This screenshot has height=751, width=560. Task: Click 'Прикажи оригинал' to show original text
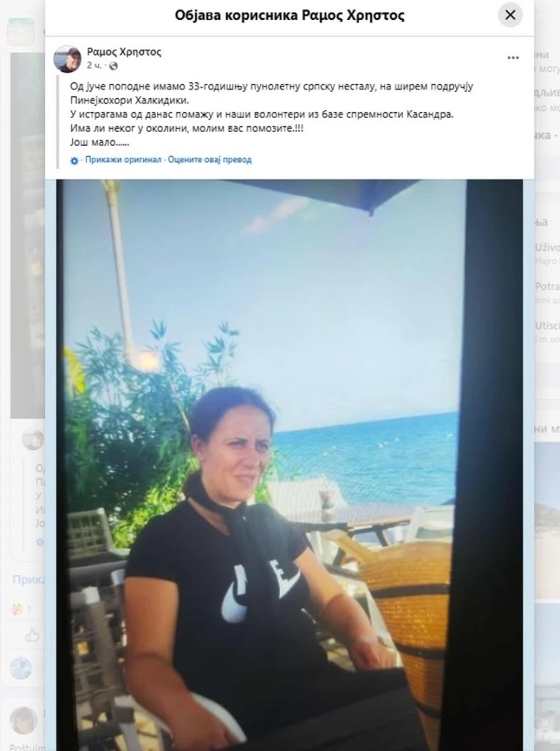pyautogui.click(x=123, y=159)
